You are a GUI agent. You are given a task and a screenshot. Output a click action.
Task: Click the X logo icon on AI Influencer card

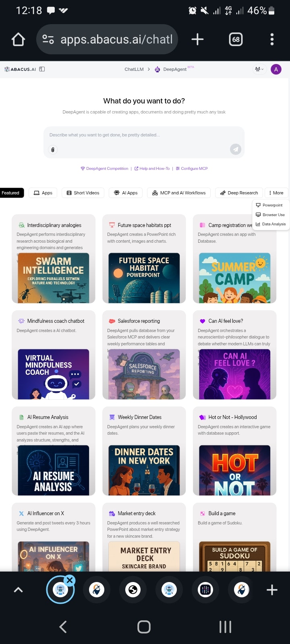[x=21, y=514]
